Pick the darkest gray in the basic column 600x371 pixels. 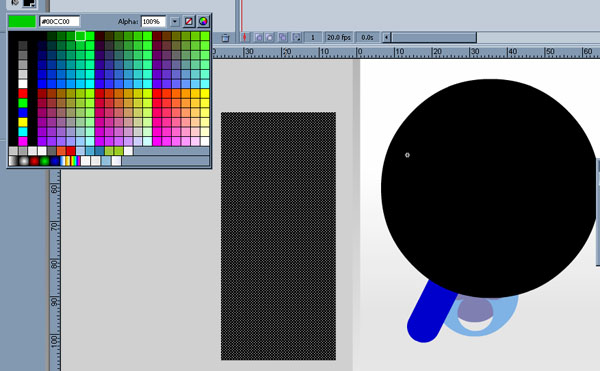pyautogui.click(x=23, y=46)
